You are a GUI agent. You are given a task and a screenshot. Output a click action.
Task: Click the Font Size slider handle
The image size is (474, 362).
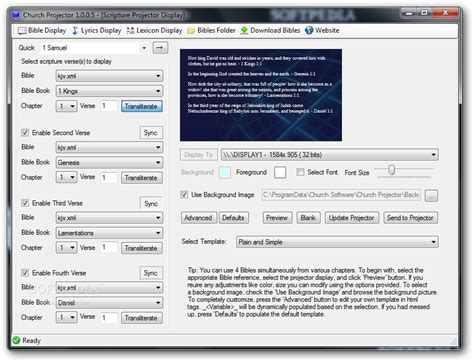point(392,170)
